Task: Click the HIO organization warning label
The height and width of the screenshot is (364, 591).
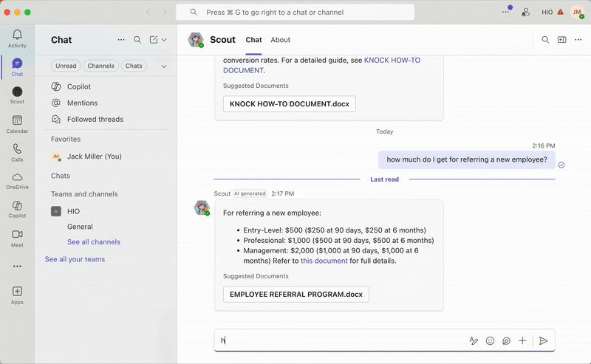Action: pos(553,12)
